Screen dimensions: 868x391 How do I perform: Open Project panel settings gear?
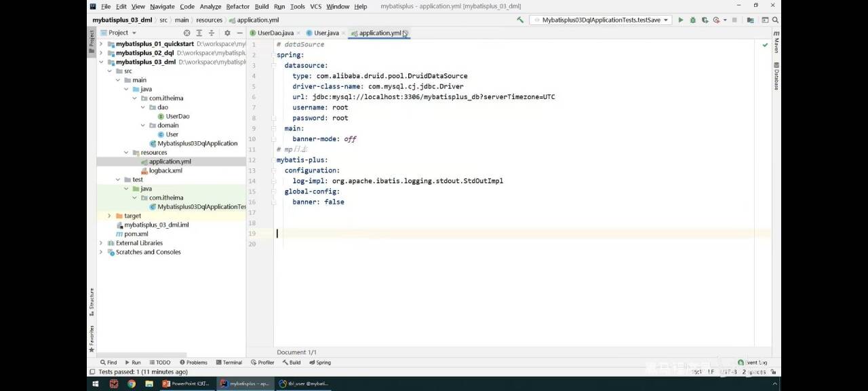click(227, 33)
